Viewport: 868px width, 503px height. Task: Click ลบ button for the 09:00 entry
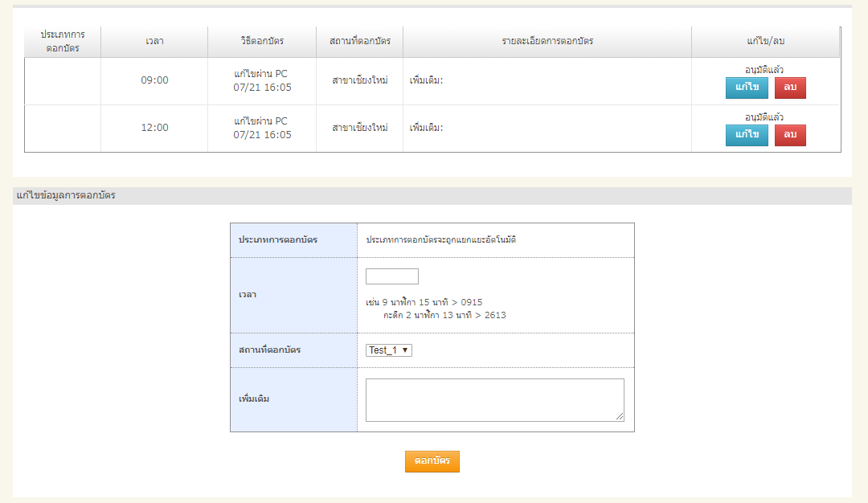point(790,88)
